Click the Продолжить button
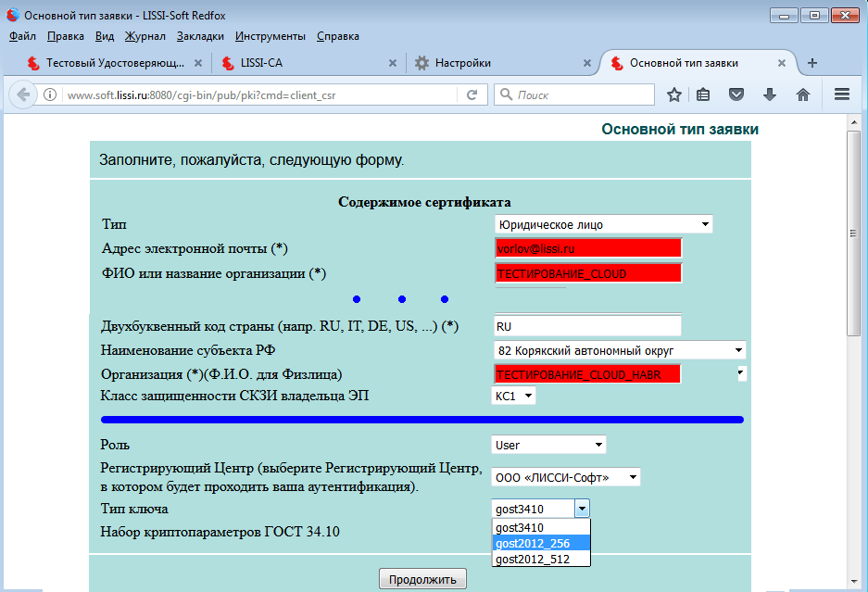The image size is (868, 592). [x=422, y=579]
